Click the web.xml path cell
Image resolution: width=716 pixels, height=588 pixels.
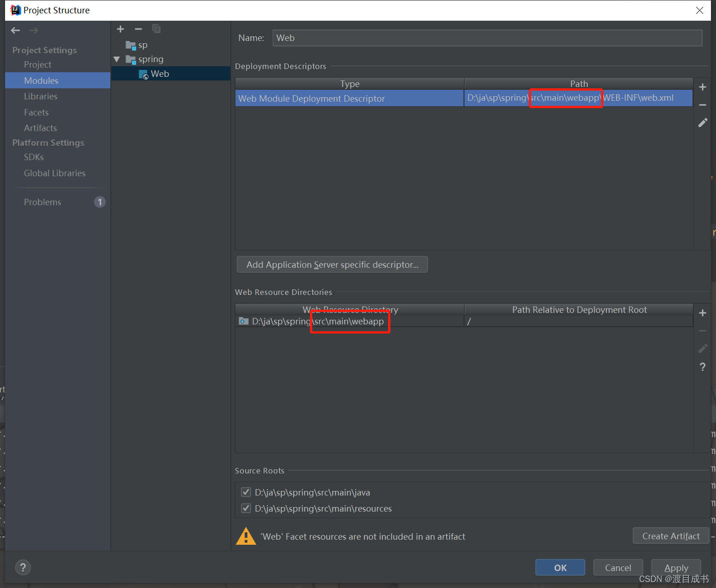pos(579,98)
